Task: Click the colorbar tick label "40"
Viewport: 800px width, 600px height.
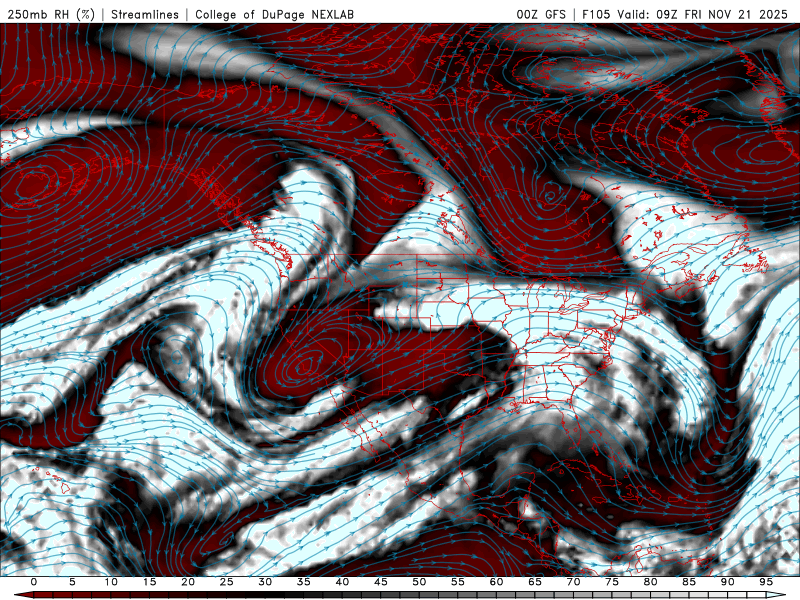Action: pyautogui.click(x=342, y=582)
